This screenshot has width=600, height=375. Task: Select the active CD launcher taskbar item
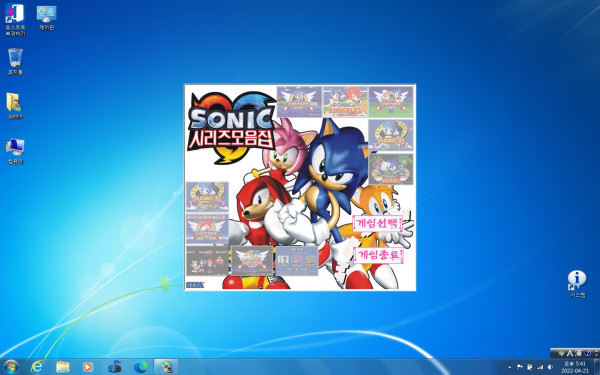tap(166, 367)
